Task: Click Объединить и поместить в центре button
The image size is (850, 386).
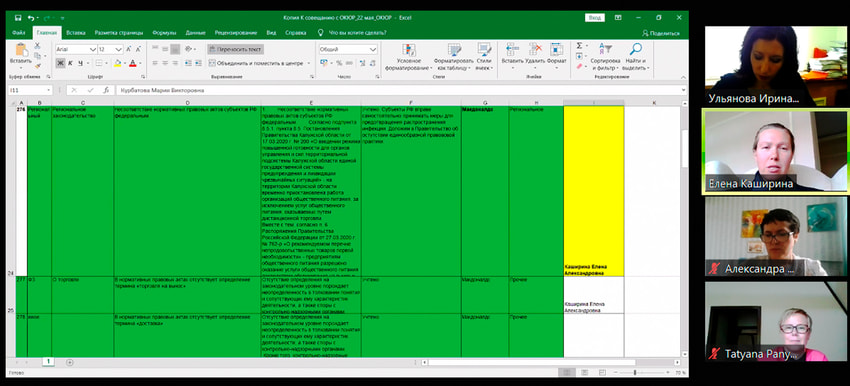Action: coord(256,63)
